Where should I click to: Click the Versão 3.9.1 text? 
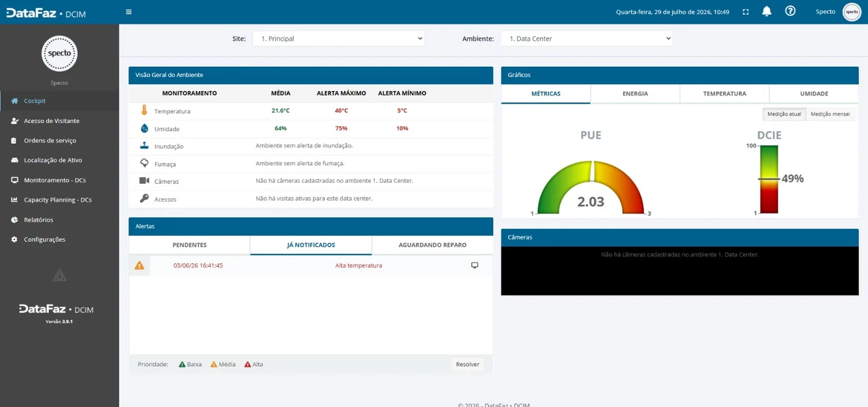click(x=59, y=322)
